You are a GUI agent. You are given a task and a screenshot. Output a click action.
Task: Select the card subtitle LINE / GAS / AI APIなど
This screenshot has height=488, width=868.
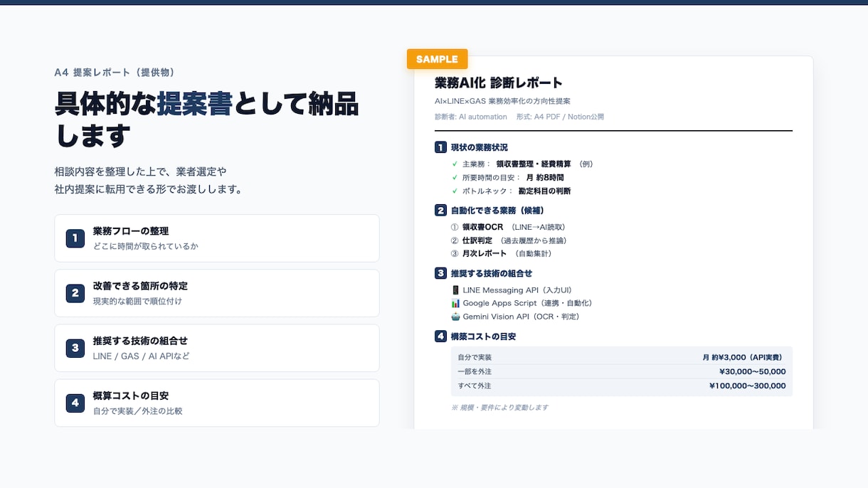pos(142,356)
